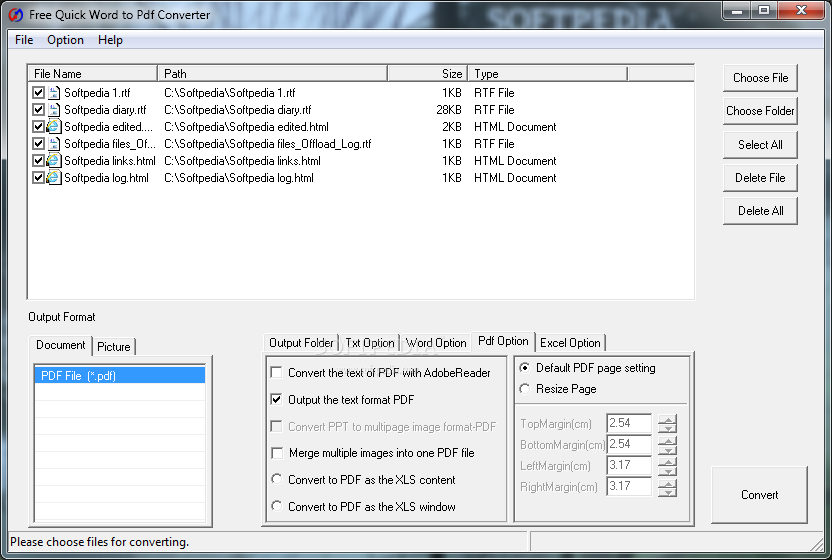Start conversion with the Convert button

coord(759,495)
